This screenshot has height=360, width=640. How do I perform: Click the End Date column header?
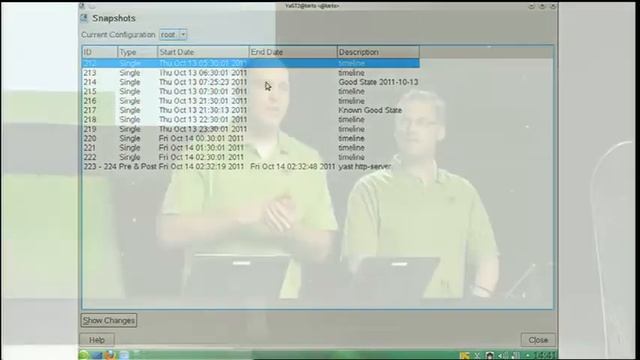293,52
